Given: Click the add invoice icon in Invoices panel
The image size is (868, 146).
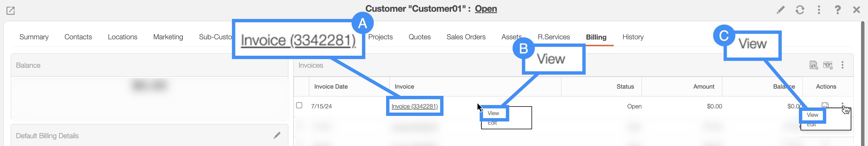Looking at the screenshot, I should click(x=813, y=65).
